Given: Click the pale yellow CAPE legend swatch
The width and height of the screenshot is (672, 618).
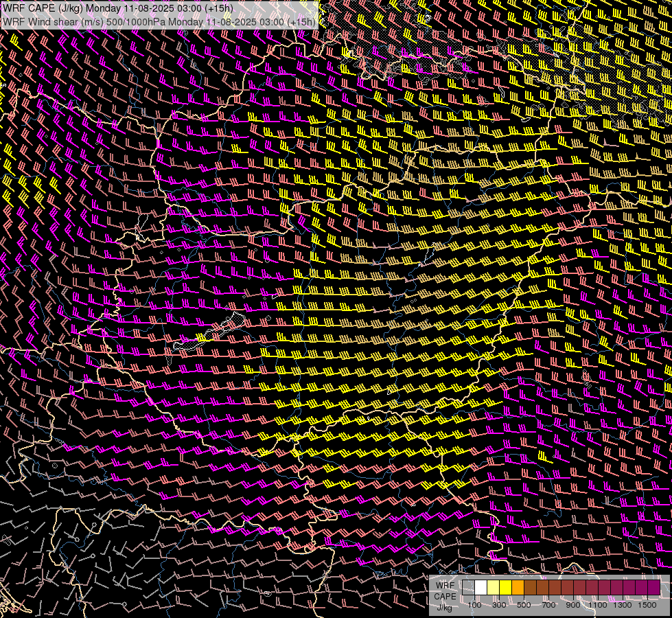Looking at the screenshot, I should pyautogui.click(x=494, y=588).
